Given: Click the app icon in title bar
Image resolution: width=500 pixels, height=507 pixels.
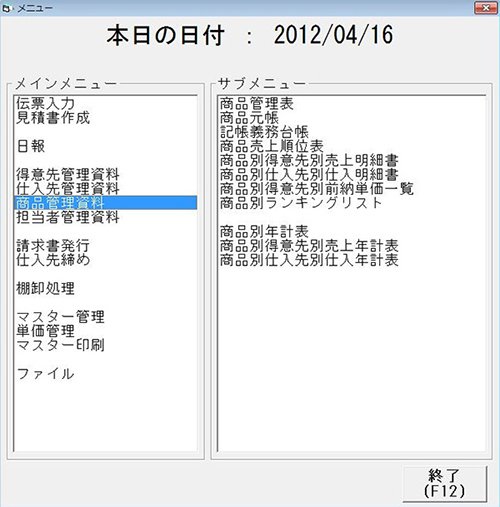Looking at the screenshot, I should coord(6,8).
